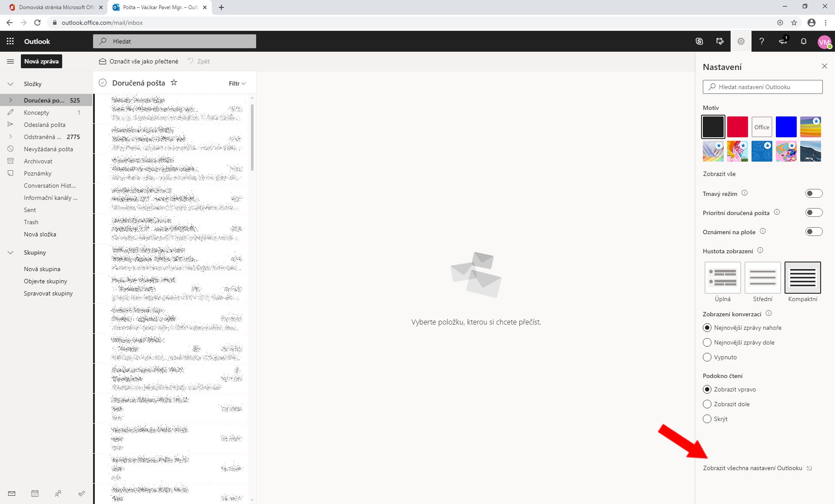Image resolution: width=835 pixels, height=504 pixels.
Task: Open the My Day calendar-check icon
Action: pyautogui.click(x=720, y=41)
